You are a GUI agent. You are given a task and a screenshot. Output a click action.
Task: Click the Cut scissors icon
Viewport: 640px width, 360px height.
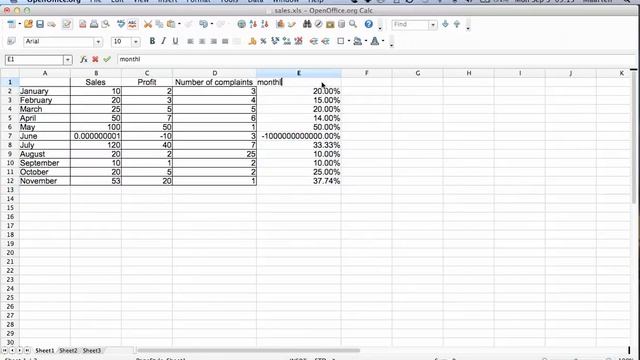[x=148, y=24]
